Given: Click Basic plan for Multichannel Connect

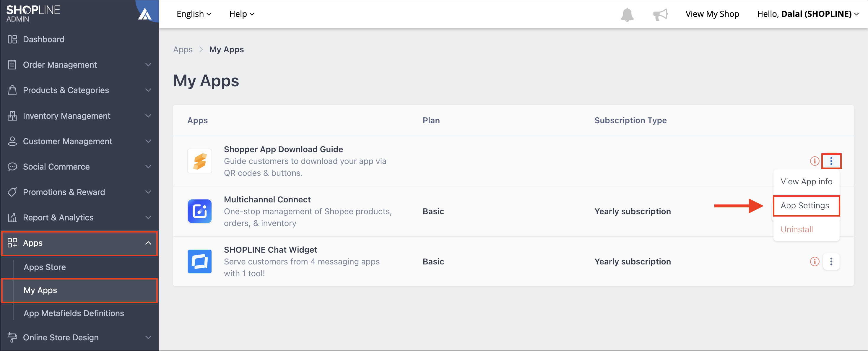Looking at the screenshot, I should pos(433,211).
